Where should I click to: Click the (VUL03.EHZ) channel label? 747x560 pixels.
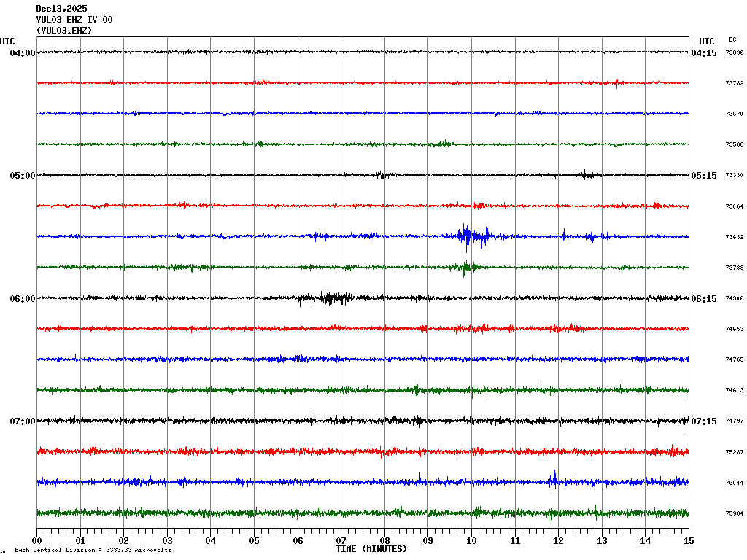63,31
